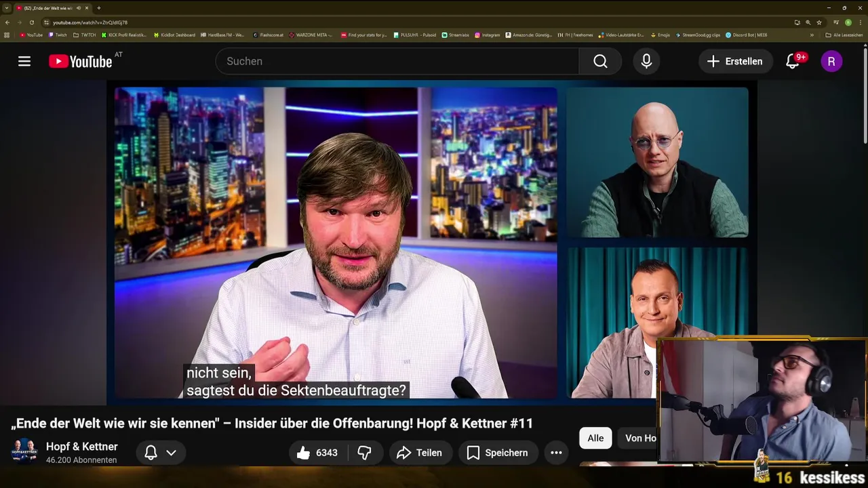Click the video player showing the bearded man
868x488 pixels.
point(336,243)
